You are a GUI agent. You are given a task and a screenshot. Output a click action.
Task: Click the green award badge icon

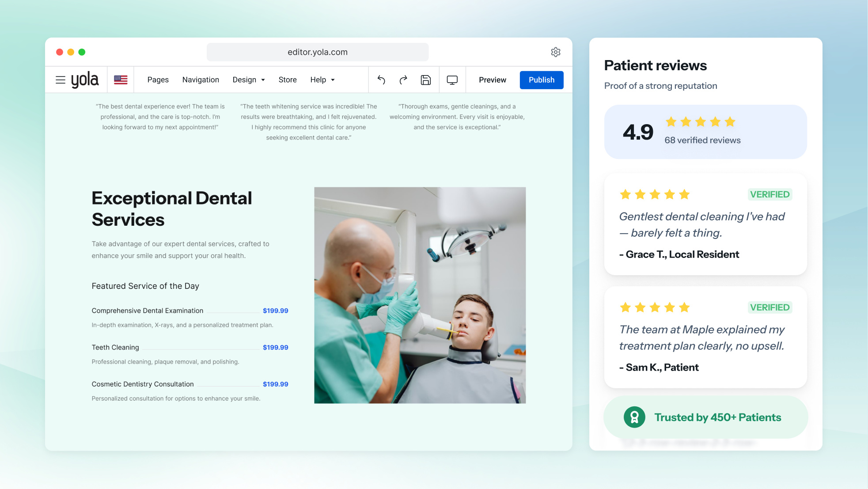[x=634, y=417]
